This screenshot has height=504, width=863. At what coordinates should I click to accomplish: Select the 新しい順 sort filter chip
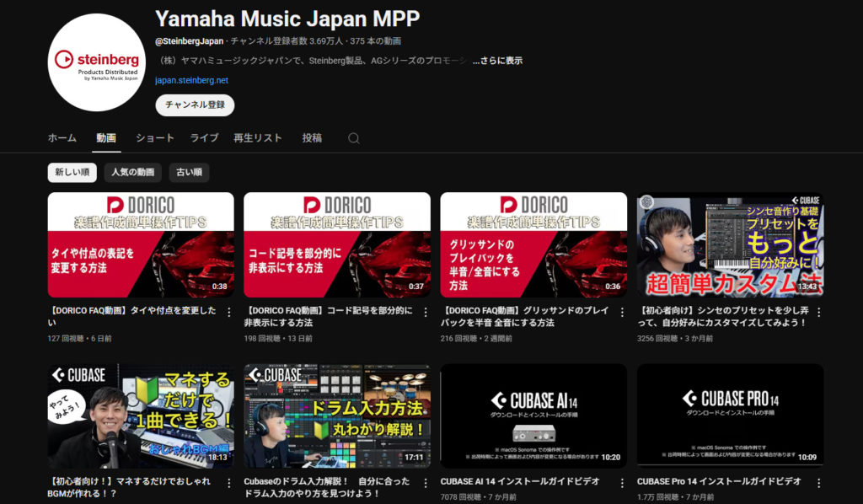(x=72, y=173)
